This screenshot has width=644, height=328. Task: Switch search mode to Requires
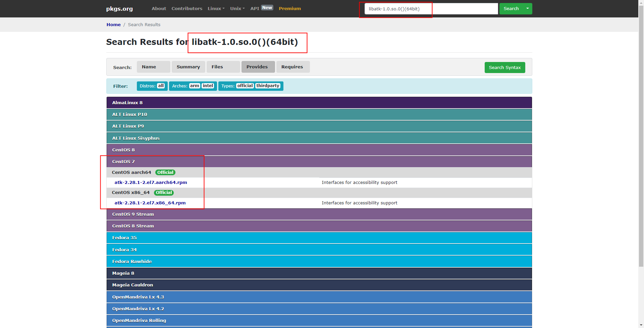[x=293, y=67]
